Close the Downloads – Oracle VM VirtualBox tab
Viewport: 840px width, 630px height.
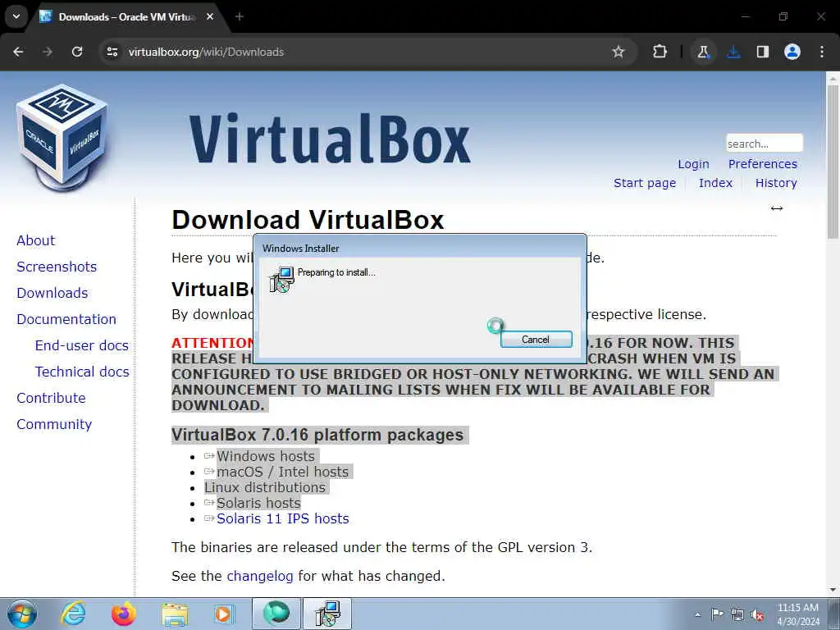point(210,16)
